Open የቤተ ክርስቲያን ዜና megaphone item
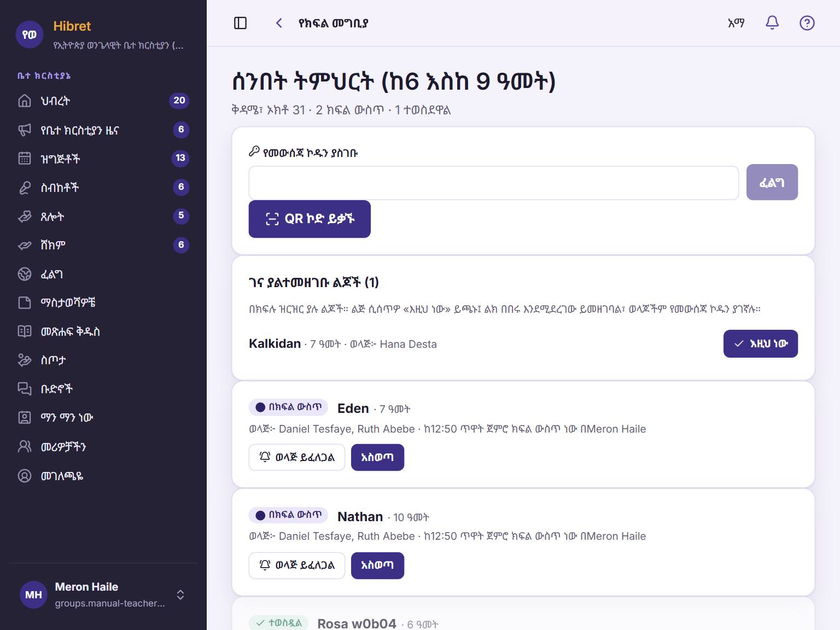The image size is (840, 630). pyautogui.click(x=103, y=130)
